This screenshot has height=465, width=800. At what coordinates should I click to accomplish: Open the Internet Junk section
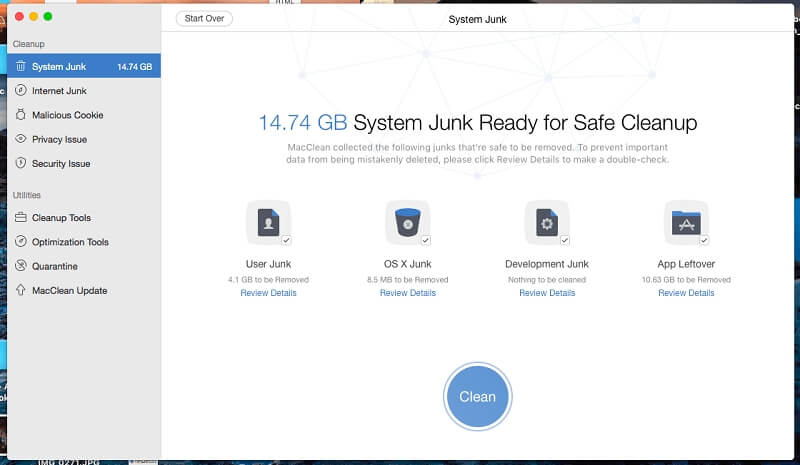click(59, 91)
